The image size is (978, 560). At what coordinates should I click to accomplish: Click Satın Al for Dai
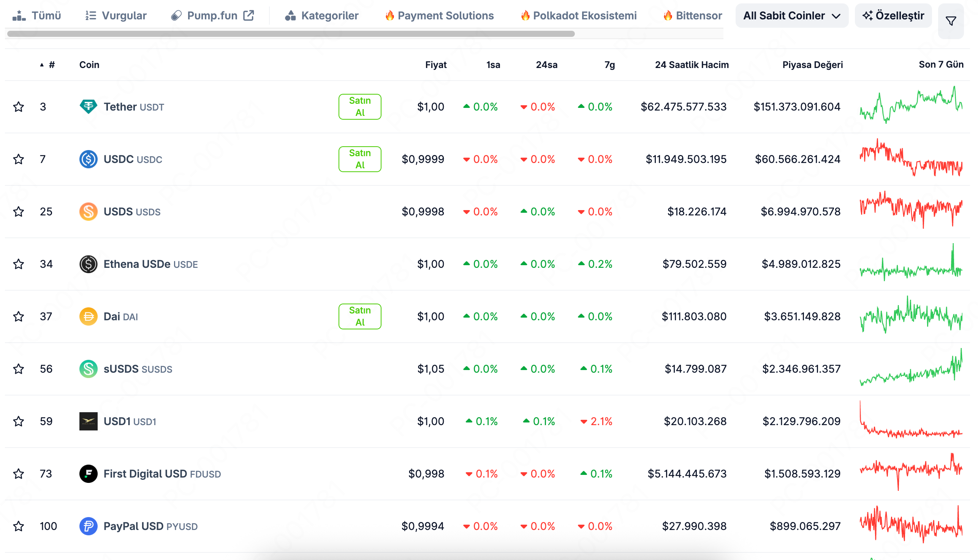pos(359,316)
